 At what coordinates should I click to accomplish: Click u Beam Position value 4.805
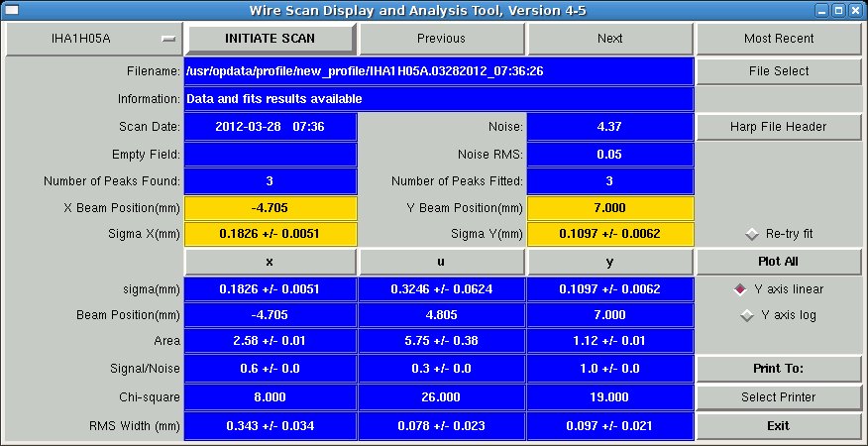click(441, 315)
